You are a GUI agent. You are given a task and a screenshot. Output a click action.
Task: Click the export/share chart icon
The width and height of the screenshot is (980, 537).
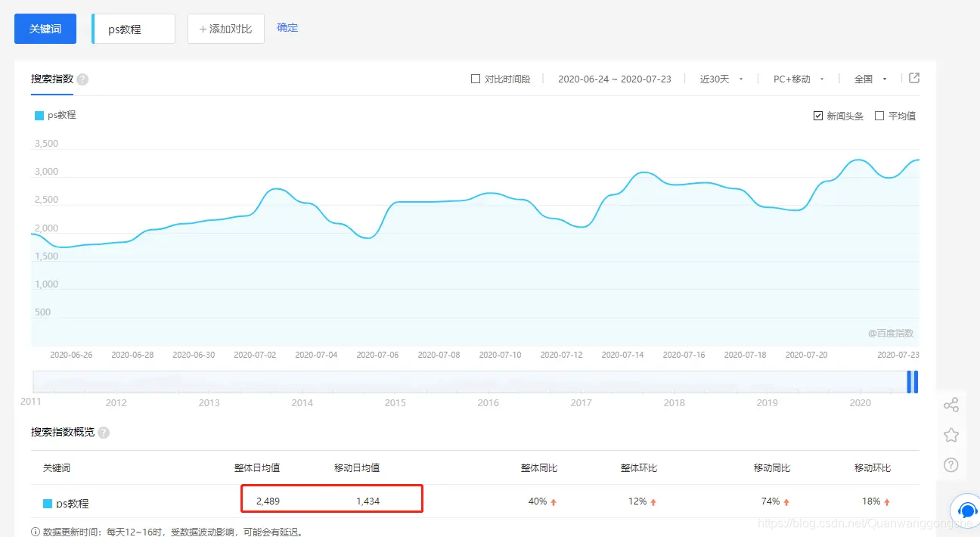(914, 78)
